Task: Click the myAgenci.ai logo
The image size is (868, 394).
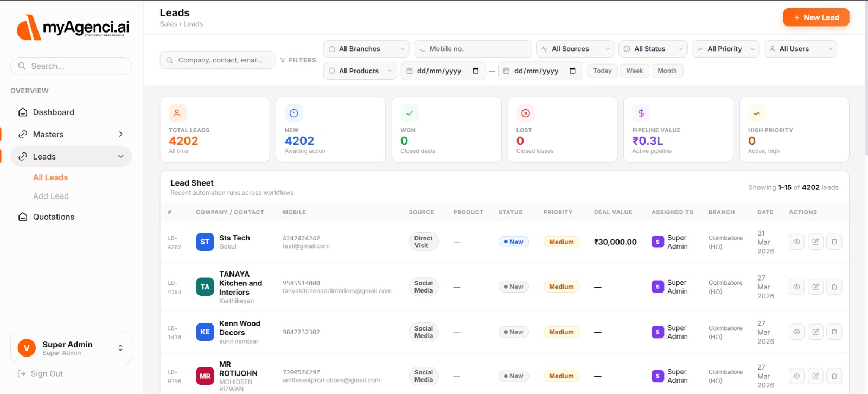Action: pyautogui.click(x=73, y=27)
